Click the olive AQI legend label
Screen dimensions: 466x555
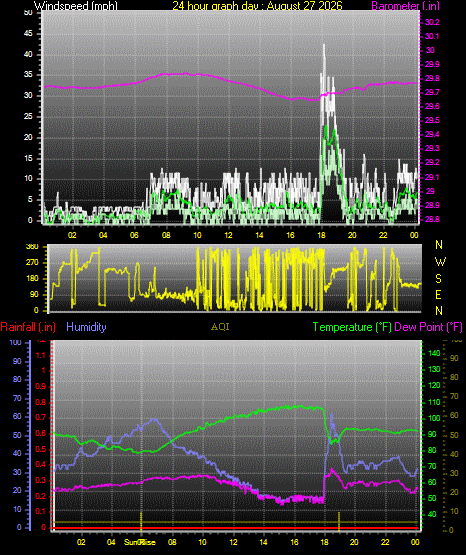pos(220,327)
